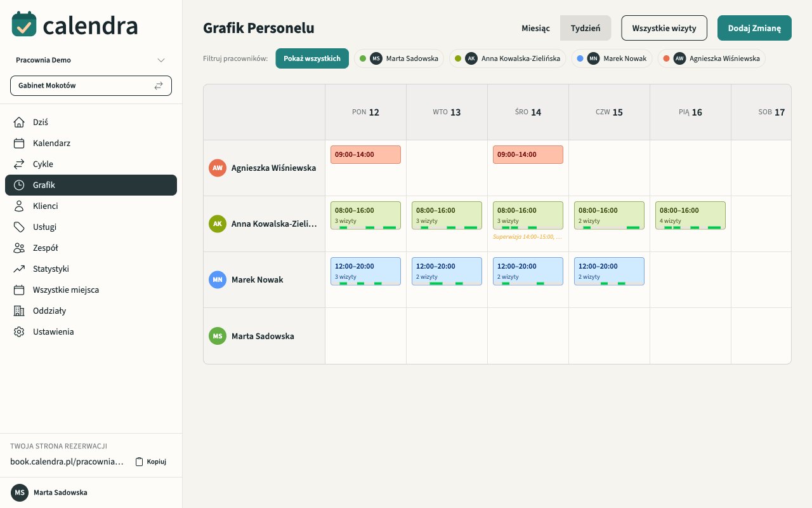Click the Cykle arrows icon
Screen dimensions: 812x508
(x=19, y=164)
